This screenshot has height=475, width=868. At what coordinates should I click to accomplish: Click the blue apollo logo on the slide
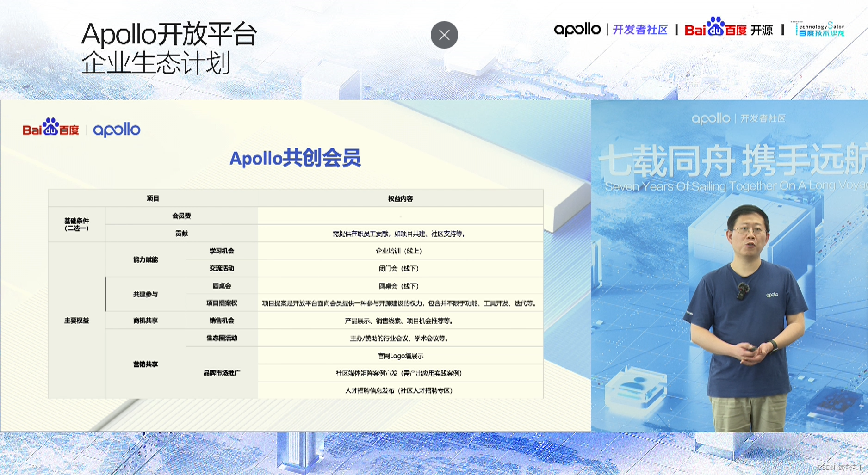pos(117,130)
